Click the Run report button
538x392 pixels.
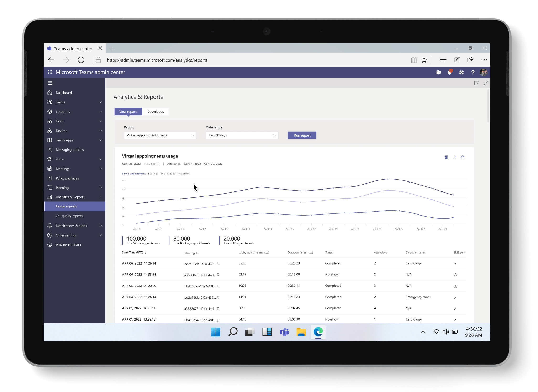[302, 135]
